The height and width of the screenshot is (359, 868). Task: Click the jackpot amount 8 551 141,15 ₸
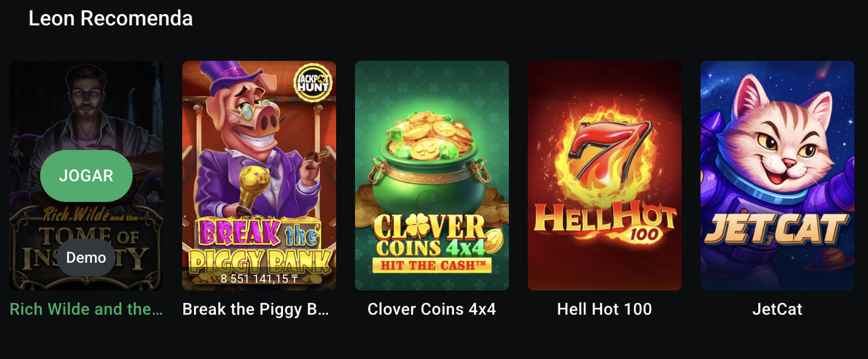[259, 279]
